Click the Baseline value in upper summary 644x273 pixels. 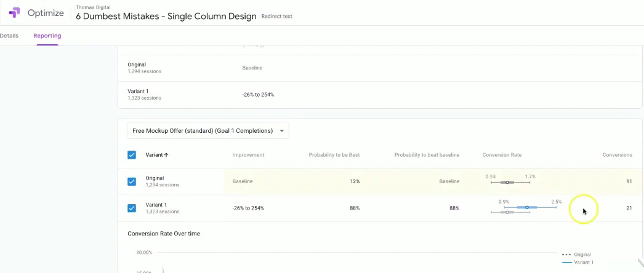coord(252,68)
